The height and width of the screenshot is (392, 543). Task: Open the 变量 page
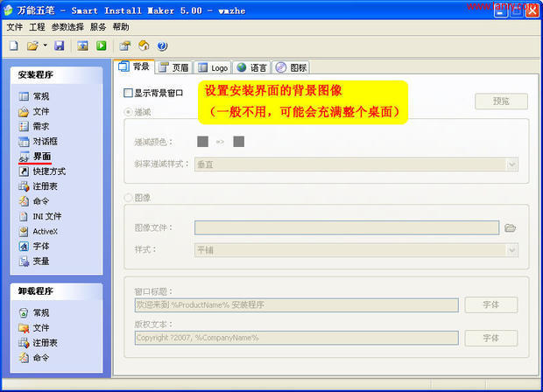(34, 262)
